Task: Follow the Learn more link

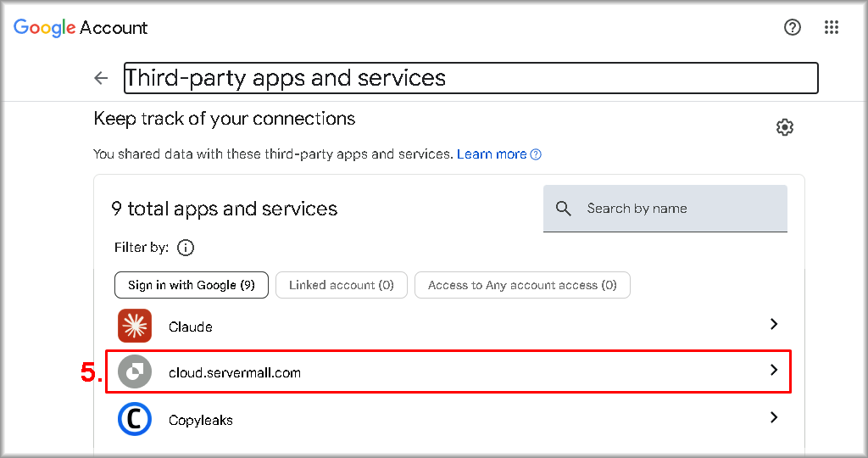Action: 492,154
